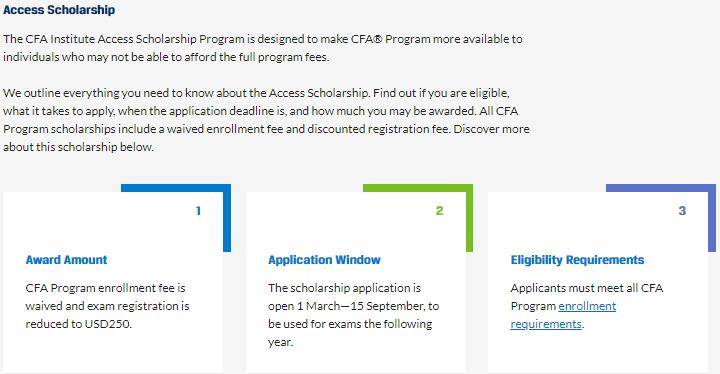Click the 'Applicants must meet all CFA' text

tap(587, 288)
